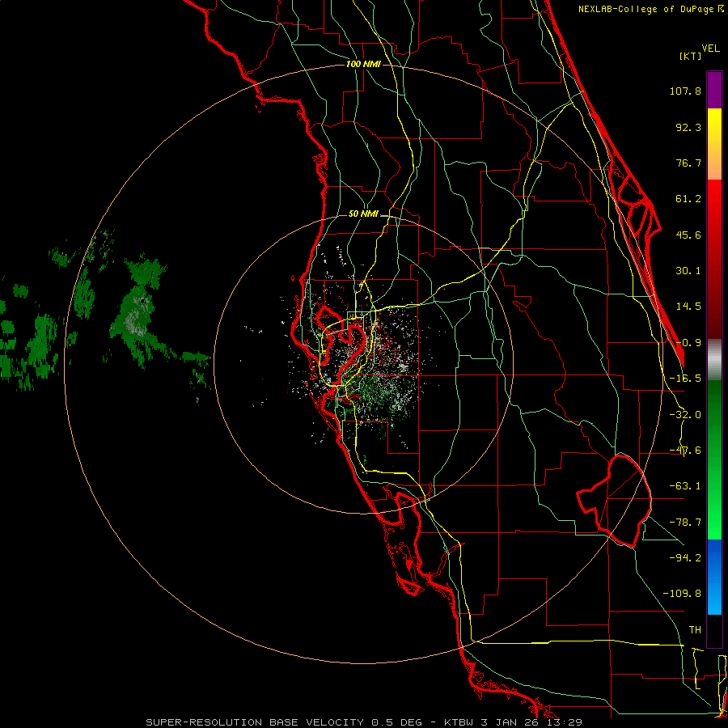The width and height of the screenshot is (728, 728).
Task: Click the -94.2 velocity scale value
Action: 685,557
